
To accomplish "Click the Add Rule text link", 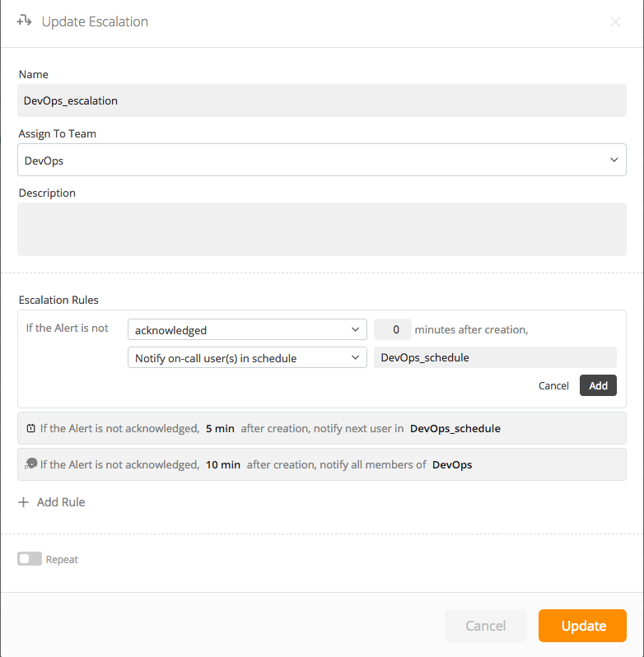I will point(61,502).
